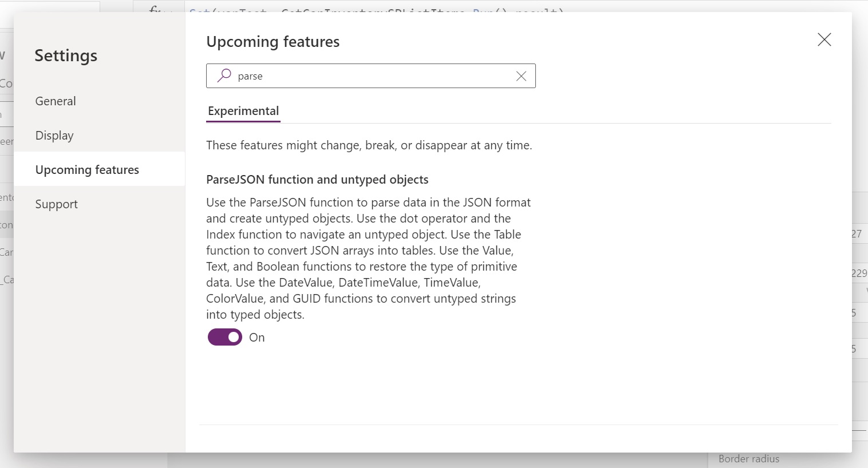
Task: Click Border radius property in background panel
Action: pos(749,459)
